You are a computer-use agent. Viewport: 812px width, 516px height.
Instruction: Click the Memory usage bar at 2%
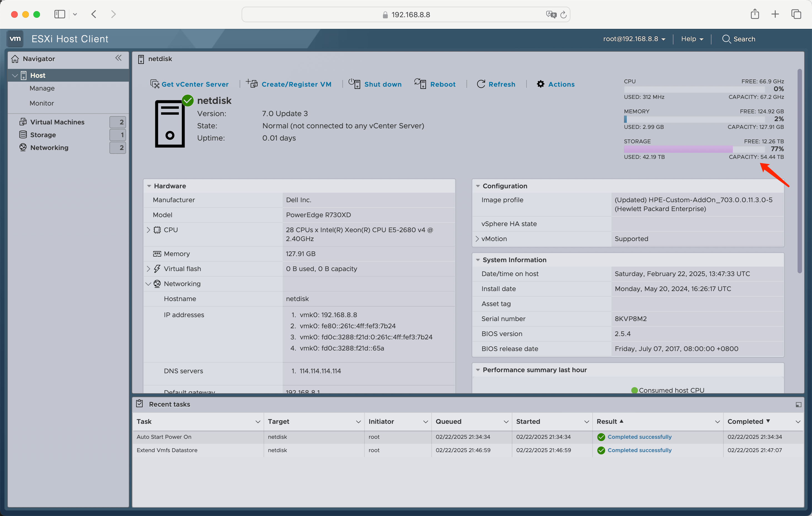694,119
